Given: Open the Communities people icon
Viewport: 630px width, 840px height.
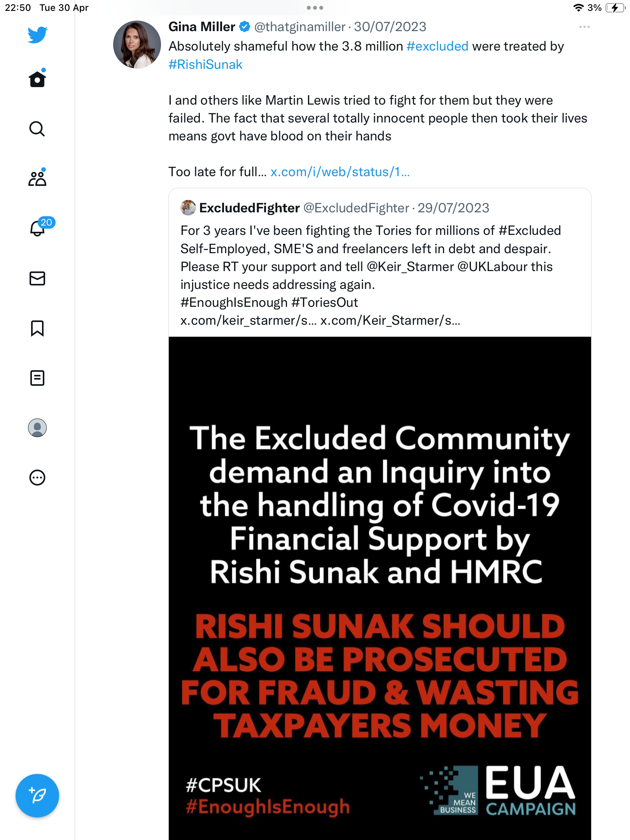Looking at the screenshot, I should pos(37,178).
